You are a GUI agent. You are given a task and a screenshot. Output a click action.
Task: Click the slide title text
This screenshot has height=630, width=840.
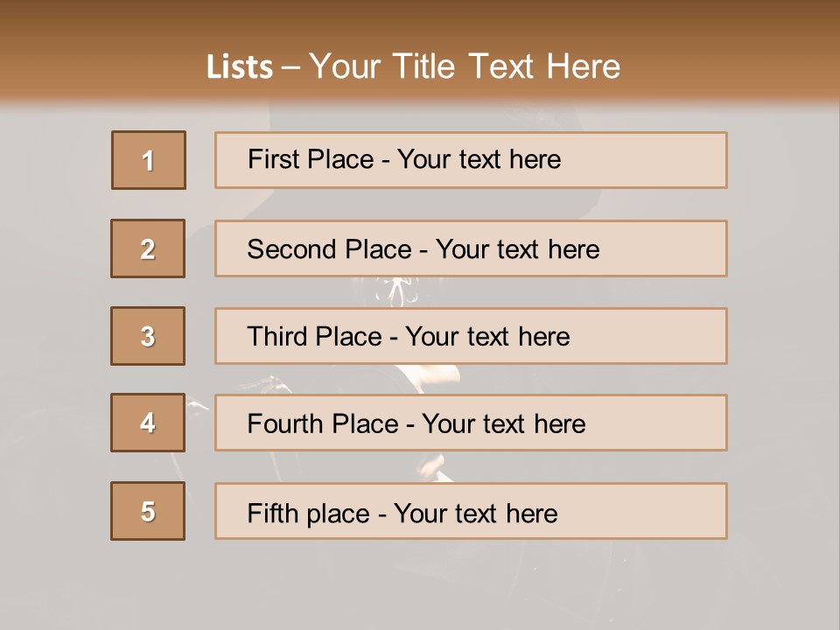(413, 66)
